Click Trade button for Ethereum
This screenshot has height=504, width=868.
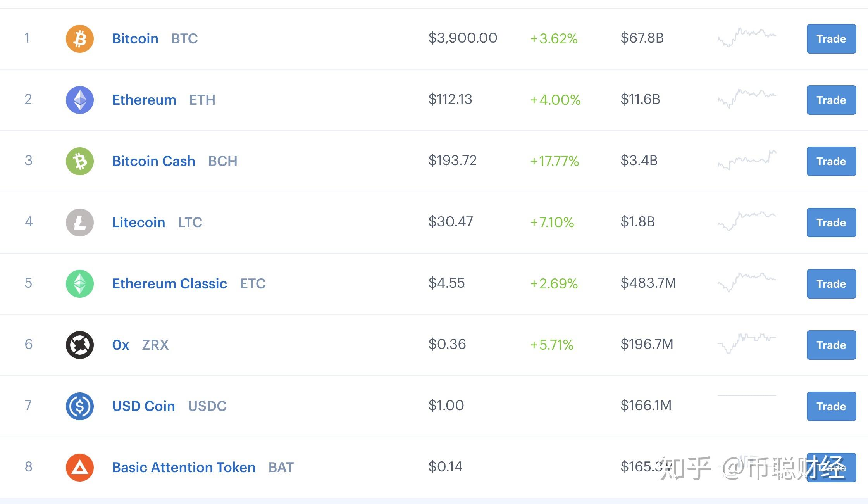[x=831, y=100]
